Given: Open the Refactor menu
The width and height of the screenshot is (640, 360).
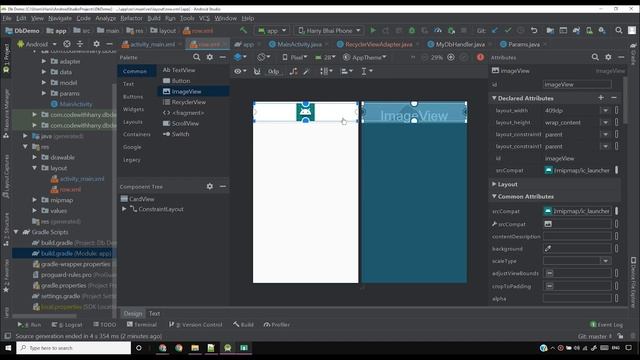Looking at the screenshot, I should (131, 18).
